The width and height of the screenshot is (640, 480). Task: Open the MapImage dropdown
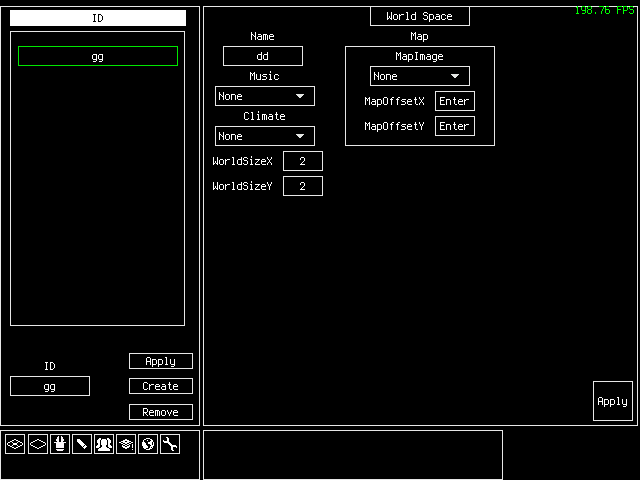coord(419,76)
